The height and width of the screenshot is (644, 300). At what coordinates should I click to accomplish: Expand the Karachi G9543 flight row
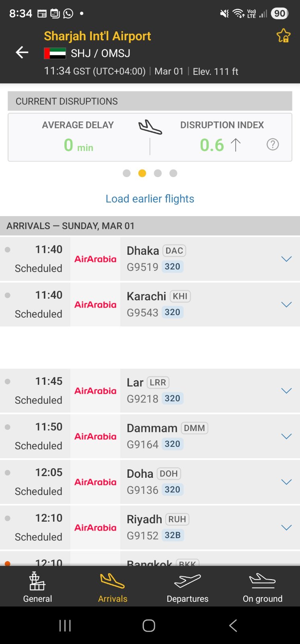click(286, 305)
